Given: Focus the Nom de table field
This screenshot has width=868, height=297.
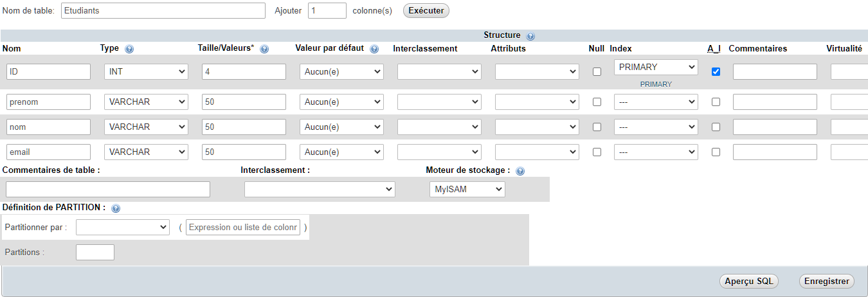Looking at the screenshot, I should coord(163,11).
